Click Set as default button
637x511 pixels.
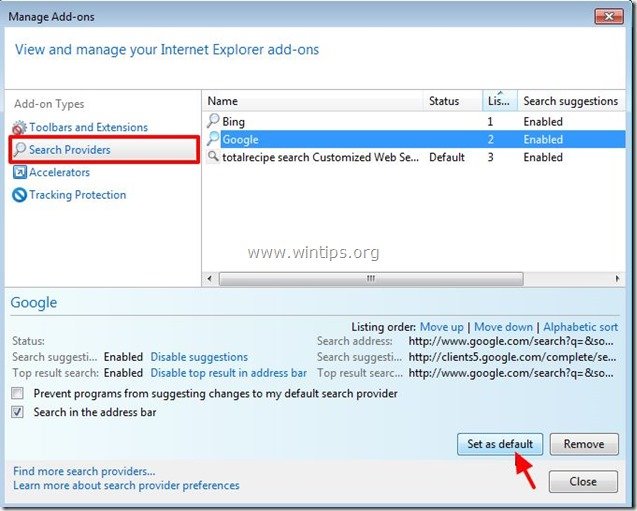click(500, 444)
